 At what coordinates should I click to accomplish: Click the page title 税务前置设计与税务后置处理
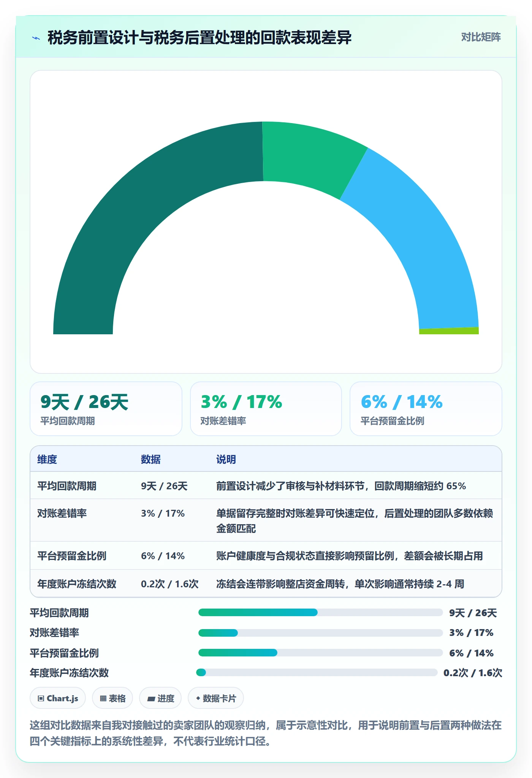[x=199, y=38]
